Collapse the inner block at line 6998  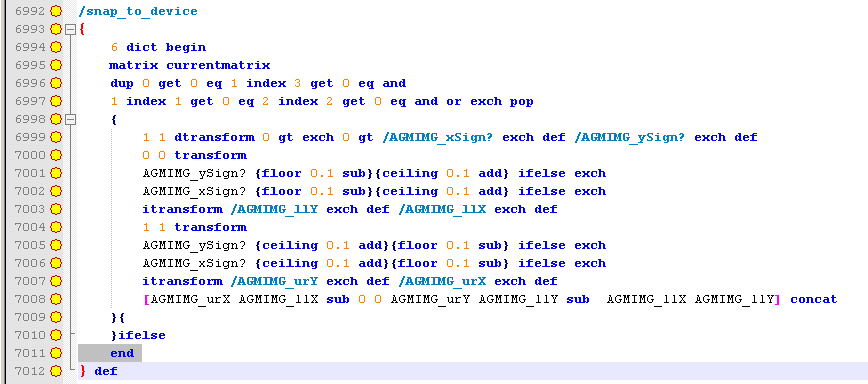click(x=70, y=119)
